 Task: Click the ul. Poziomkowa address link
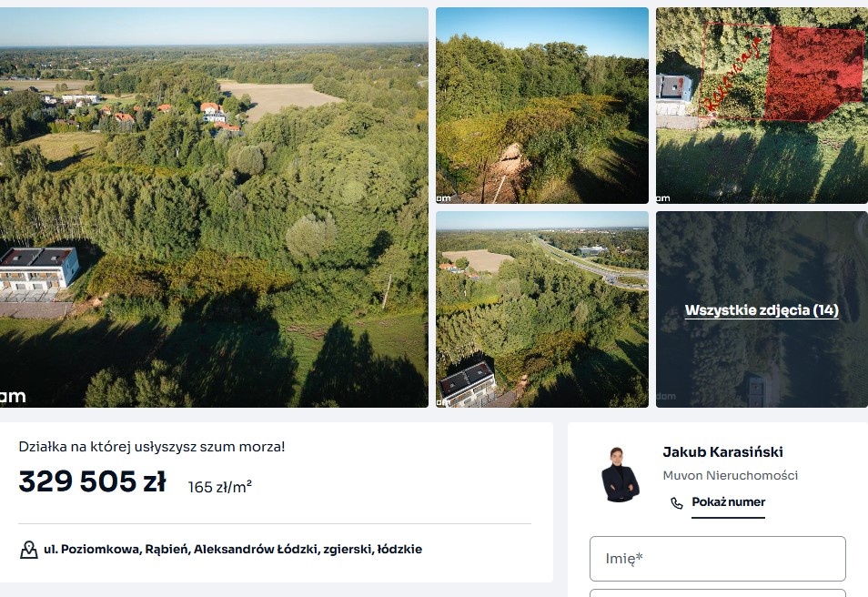[233, 550]
